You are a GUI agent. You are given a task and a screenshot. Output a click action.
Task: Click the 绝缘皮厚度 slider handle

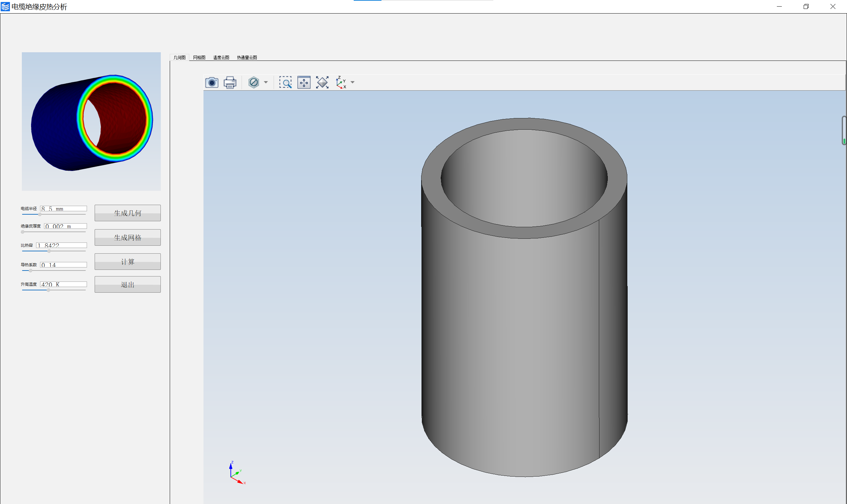pos(23,232)
